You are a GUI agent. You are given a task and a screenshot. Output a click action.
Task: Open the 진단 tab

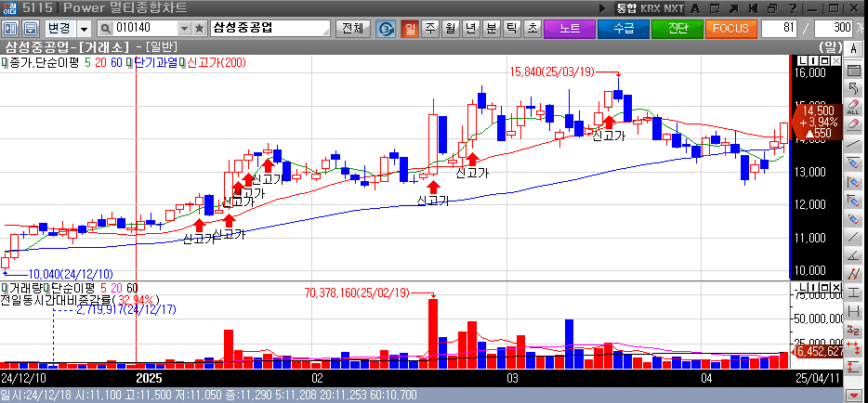pos(677,28)
